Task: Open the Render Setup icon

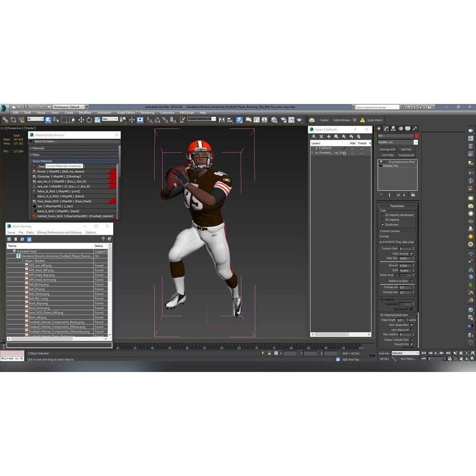Action: (283, 120)
